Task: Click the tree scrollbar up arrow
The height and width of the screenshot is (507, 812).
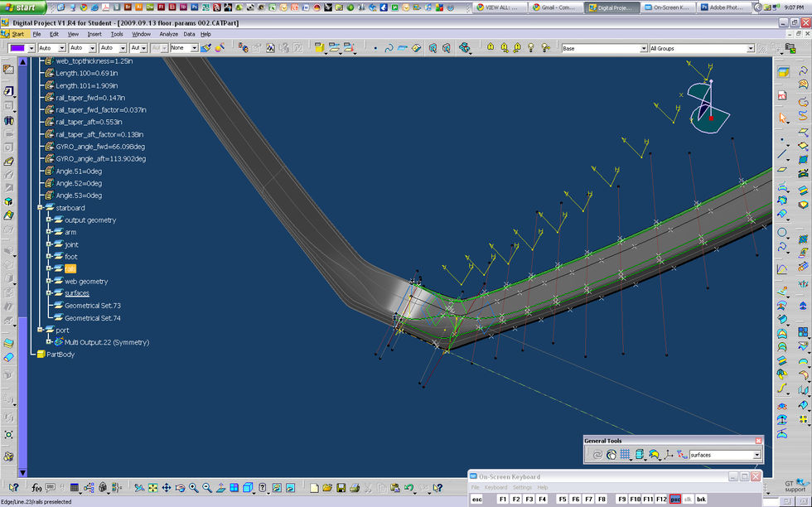Action: (22, 61)
